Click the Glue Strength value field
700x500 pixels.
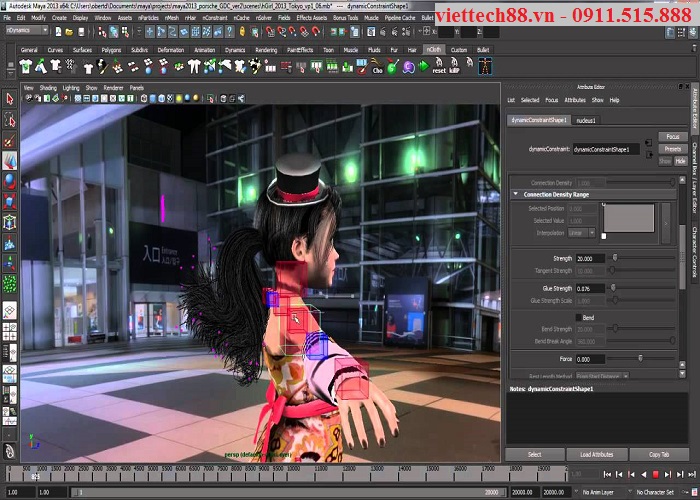(x=590, y=288)
